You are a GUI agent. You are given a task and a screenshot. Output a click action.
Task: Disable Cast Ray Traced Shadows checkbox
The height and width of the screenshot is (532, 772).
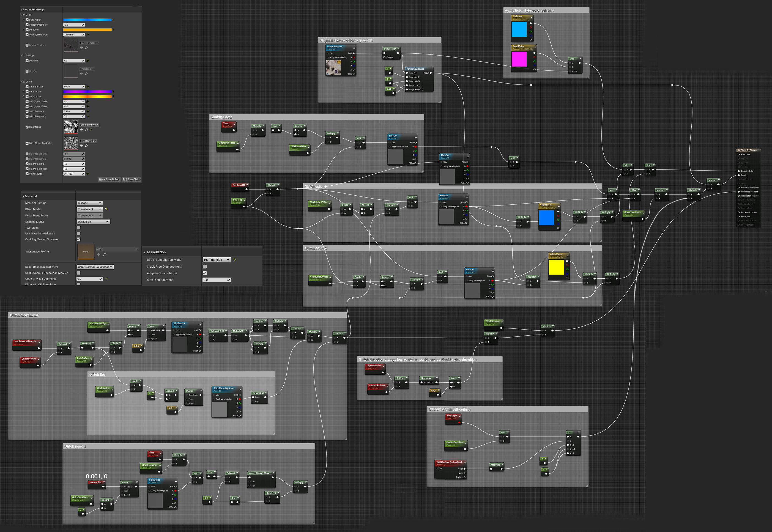(x=79, y=239)
